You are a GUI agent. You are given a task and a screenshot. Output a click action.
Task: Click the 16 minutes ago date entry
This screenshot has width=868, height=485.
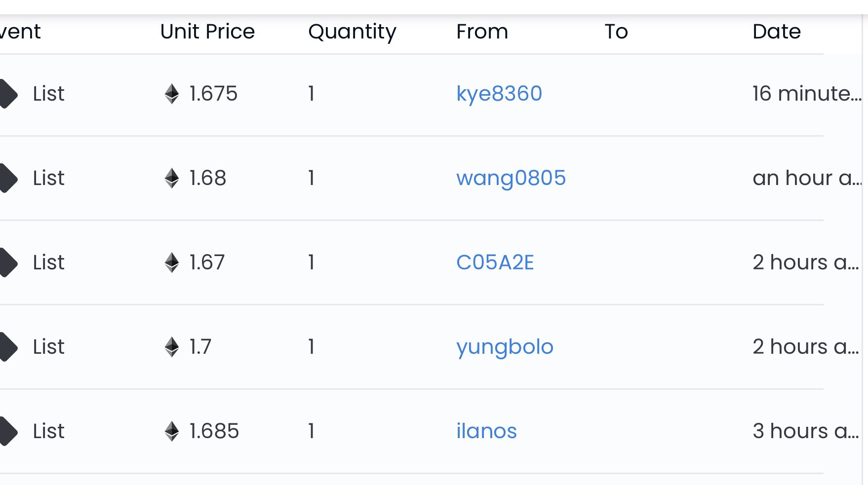(807, 94)
